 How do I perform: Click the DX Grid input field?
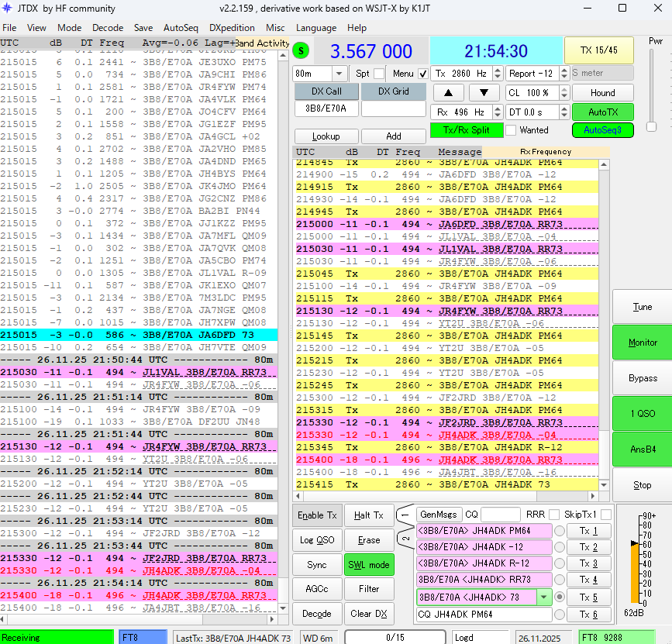tap(394, 109)
